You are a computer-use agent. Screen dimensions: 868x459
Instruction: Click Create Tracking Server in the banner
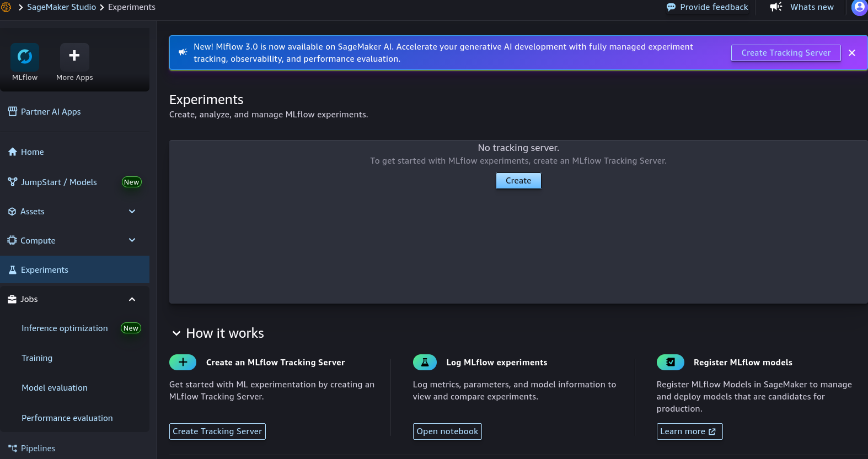786,53
